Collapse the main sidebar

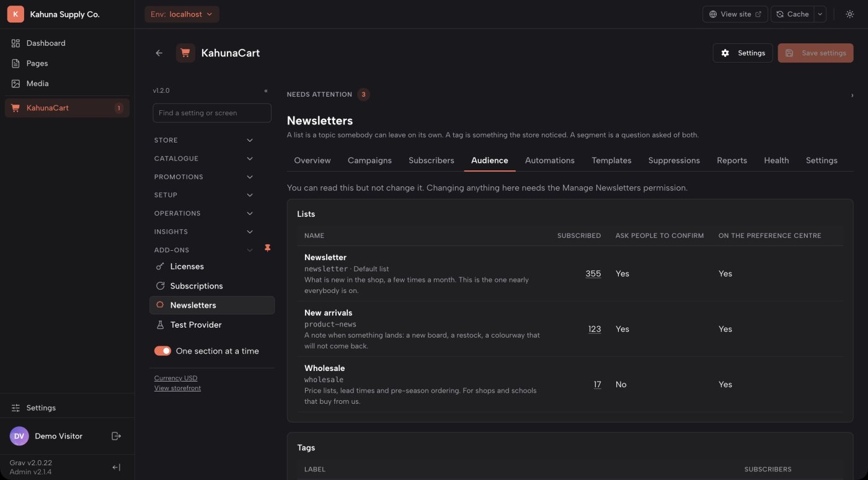point(116,468)
